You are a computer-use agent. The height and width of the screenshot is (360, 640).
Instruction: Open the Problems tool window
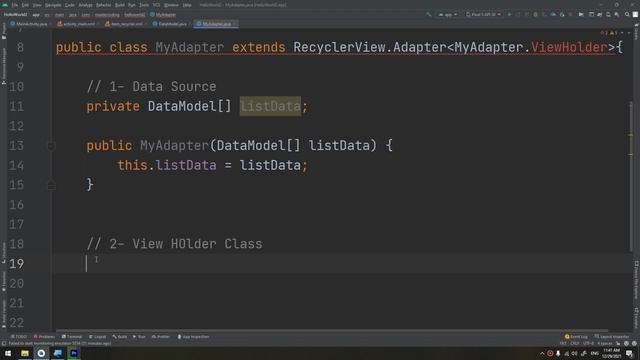pos(44,337)
